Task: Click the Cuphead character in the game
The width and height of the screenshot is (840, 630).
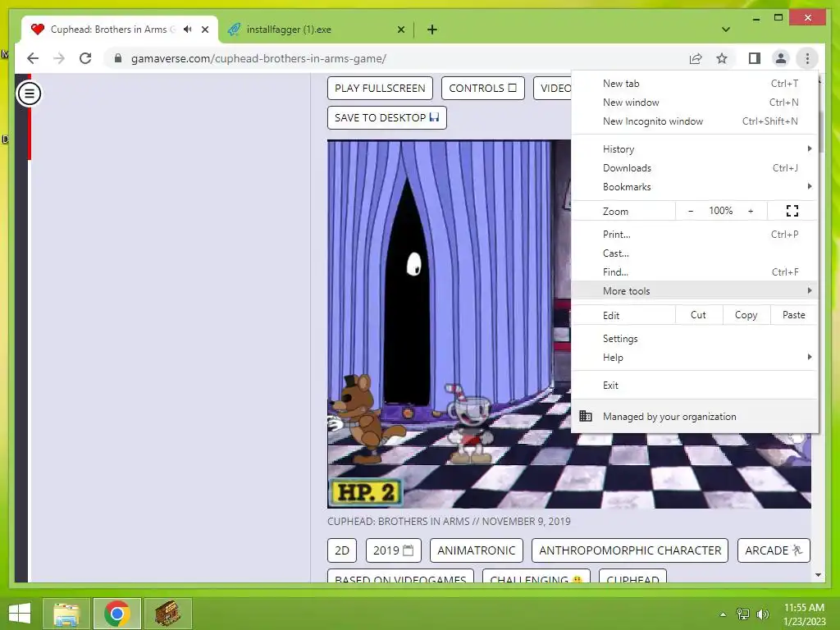Action: [470, 423]
